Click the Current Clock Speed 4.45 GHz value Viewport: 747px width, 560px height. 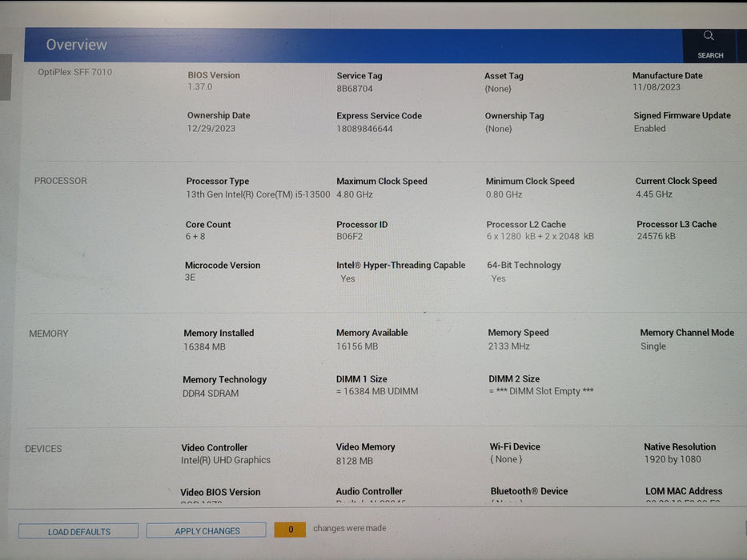(x=654, y=194)
